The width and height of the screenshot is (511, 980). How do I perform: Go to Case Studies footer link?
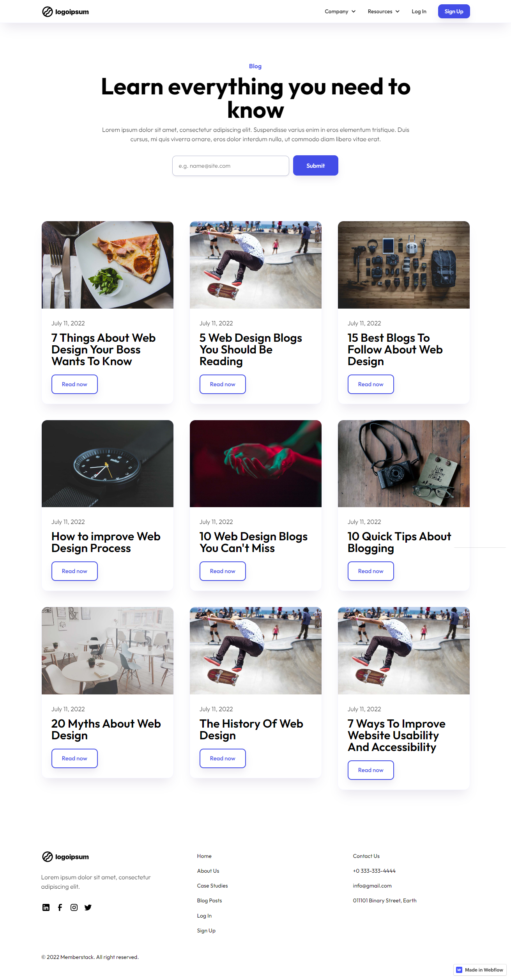tap(212, 886)
